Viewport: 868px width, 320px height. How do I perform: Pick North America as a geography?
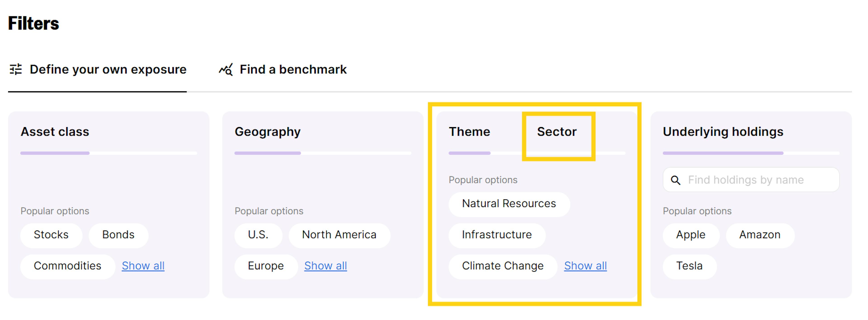click(339, 235)
